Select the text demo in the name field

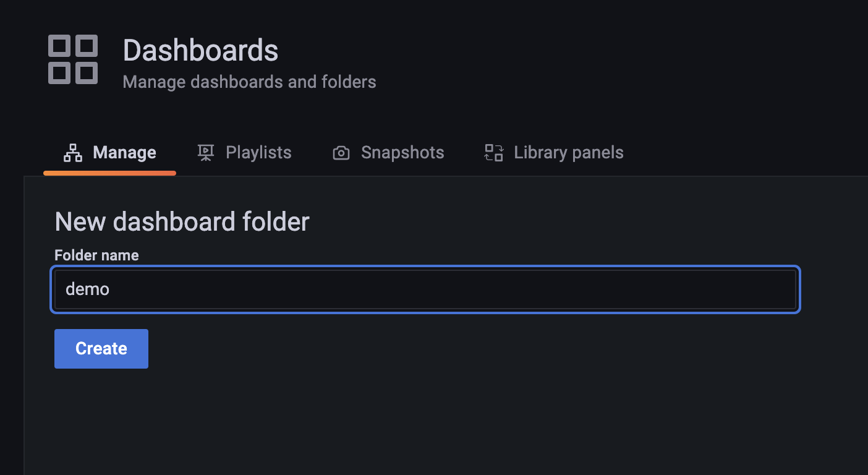click(87, 289)
